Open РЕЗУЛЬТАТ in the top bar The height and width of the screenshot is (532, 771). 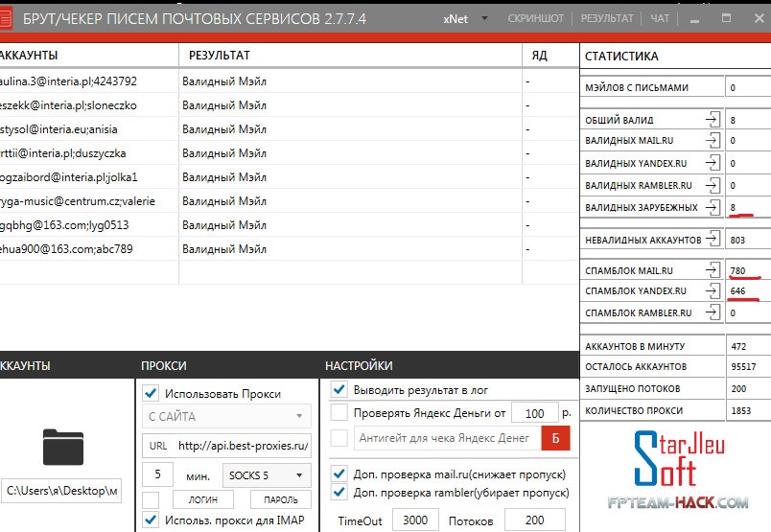click(x=607, y=18)
